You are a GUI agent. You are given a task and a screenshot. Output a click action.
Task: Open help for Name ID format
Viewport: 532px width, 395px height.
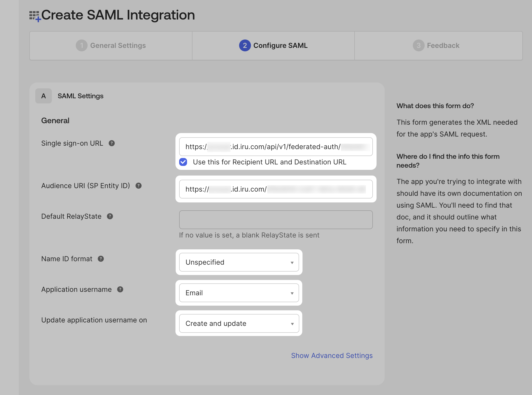101,259
